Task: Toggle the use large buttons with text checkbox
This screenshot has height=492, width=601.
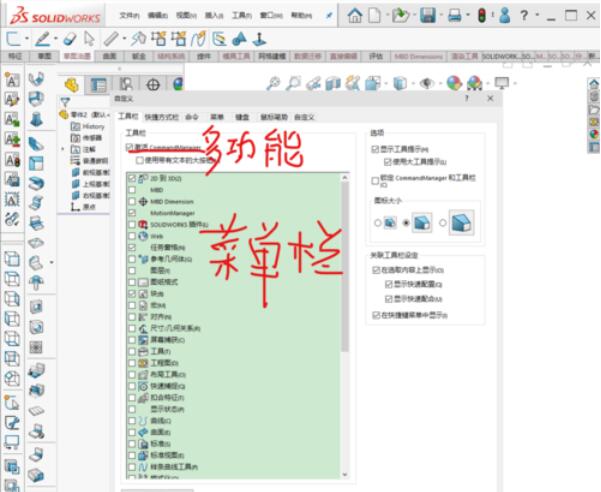Action: [140, 160]
